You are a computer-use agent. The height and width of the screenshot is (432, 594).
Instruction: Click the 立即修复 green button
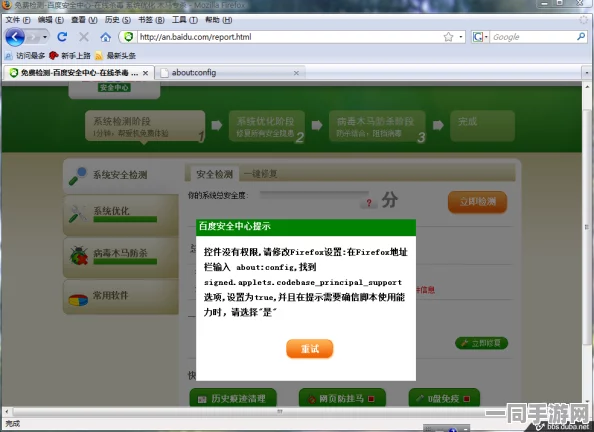[481, 343]
